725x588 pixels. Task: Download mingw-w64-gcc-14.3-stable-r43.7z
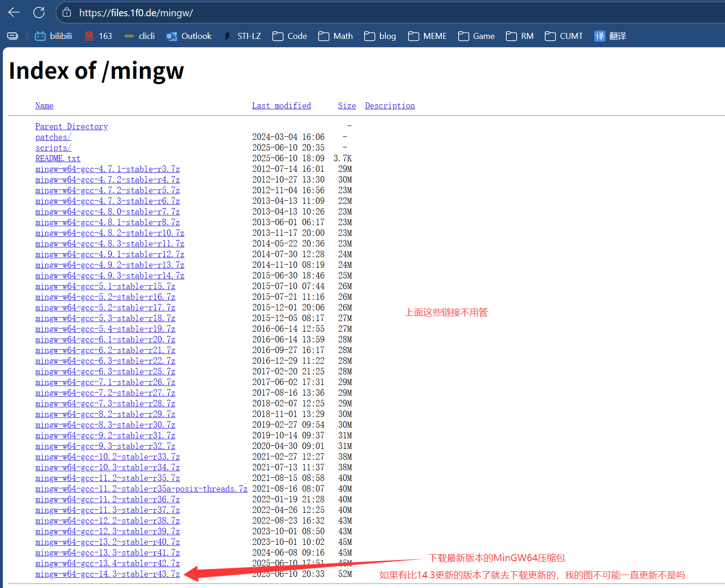click(107, 574)
